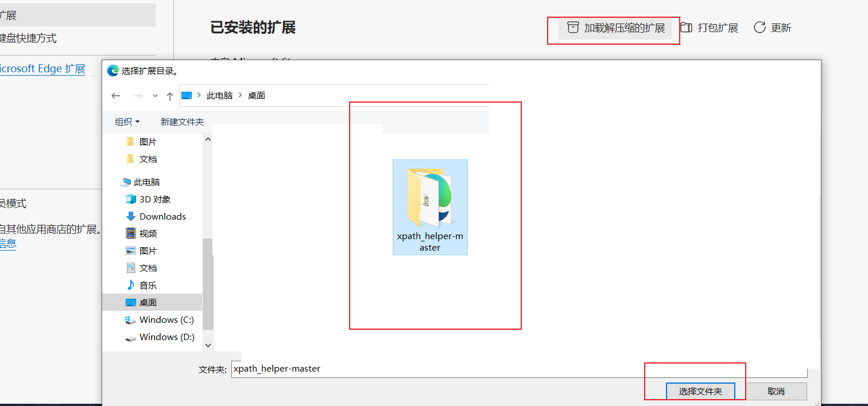Click 新建文件夹 in the dialog toolbar

[182, 122]
